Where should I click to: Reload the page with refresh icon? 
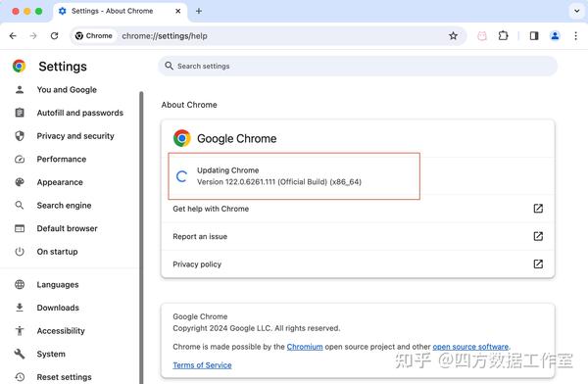click(x=54, y=36)
